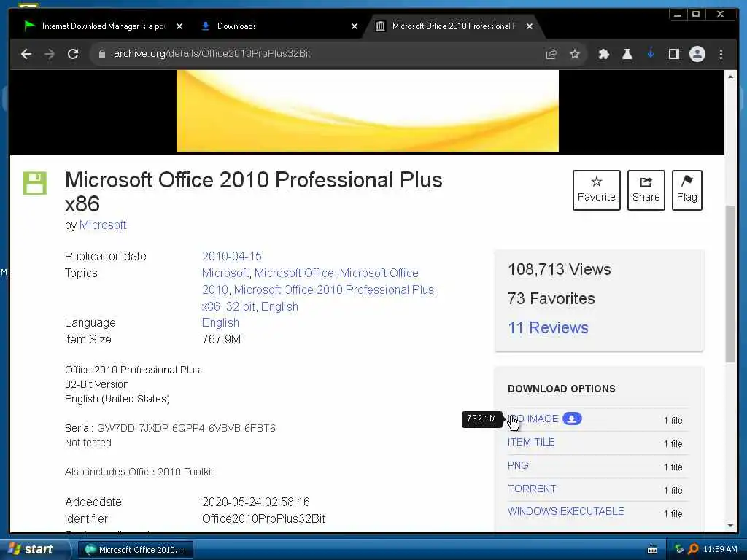This screenshot has width=747, height=560.
Task: Click the orange search tray icon
Action: [x=693, y=549]
